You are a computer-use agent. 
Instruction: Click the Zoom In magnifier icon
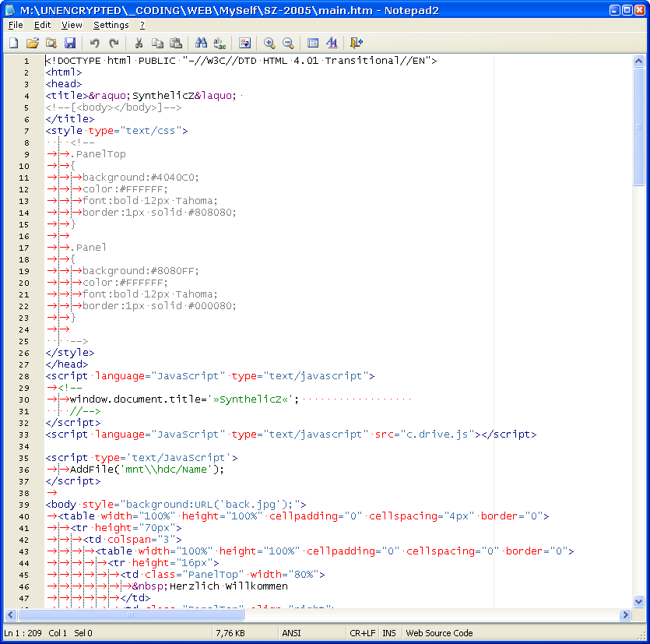(x=269, y=43)
